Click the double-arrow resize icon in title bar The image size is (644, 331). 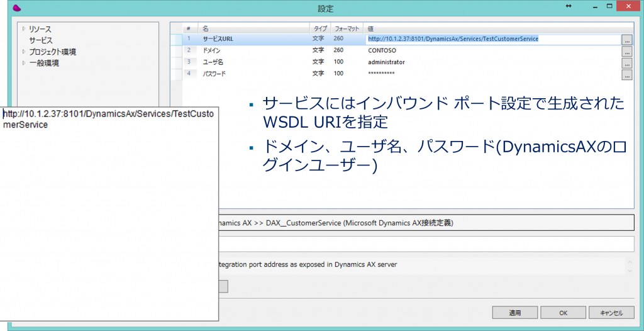569,6
